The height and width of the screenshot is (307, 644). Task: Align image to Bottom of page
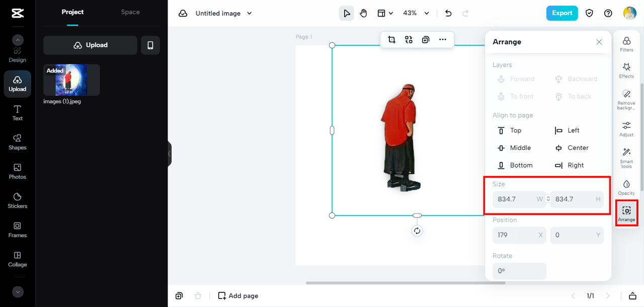click(x=514, y=165)
